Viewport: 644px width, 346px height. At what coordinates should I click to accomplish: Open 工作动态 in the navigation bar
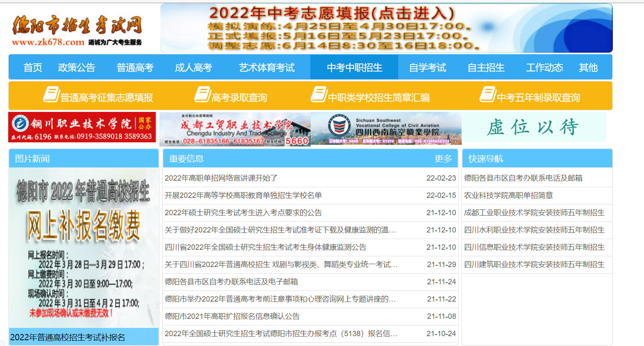[x=545, y=67]
